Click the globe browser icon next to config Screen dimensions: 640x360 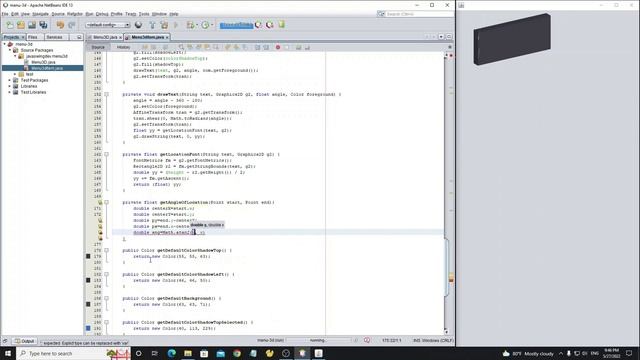[x=138, y=25]
